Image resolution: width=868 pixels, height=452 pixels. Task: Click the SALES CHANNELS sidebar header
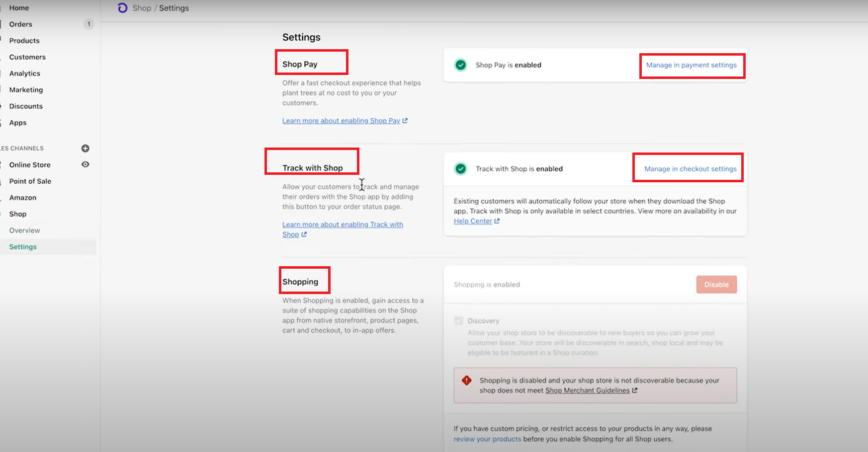pos(22,149)
